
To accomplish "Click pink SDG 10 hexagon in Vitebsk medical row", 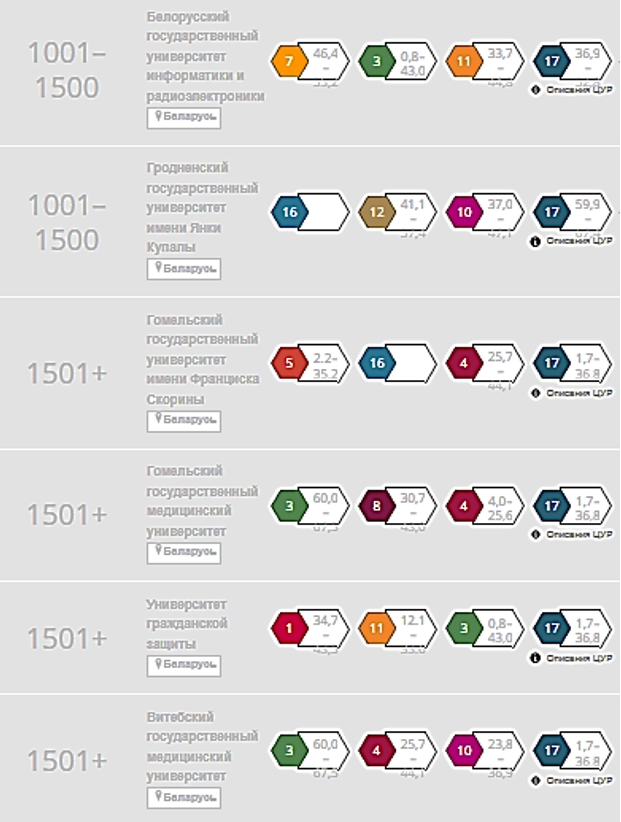I will 465,751.
